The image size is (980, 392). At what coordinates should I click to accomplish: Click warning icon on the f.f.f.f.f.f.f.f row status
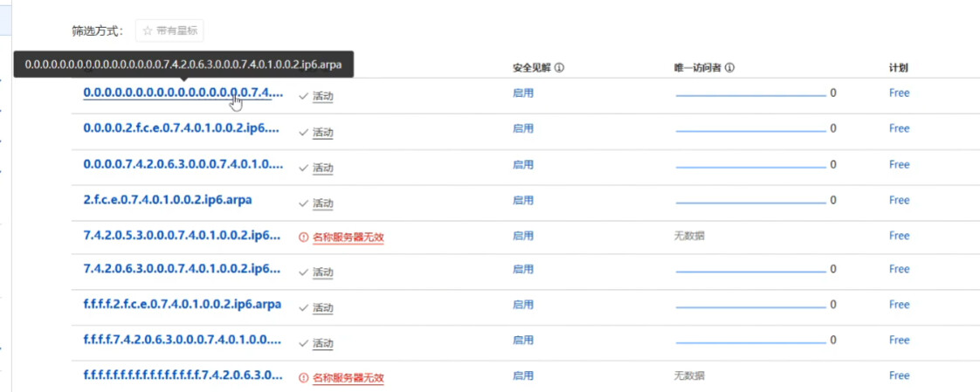(x=303, y=378)
